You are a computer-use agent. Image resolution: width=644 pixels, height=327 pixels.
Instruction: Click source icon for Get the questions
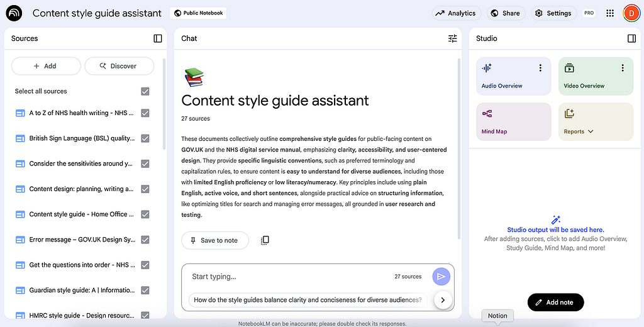click(20, 265)
